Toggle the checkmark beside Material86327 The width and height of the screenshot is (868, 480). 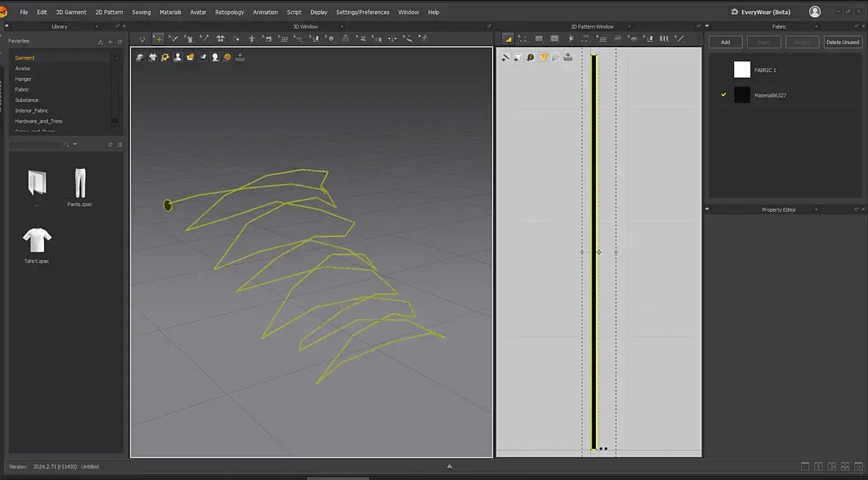pos(724,95)
